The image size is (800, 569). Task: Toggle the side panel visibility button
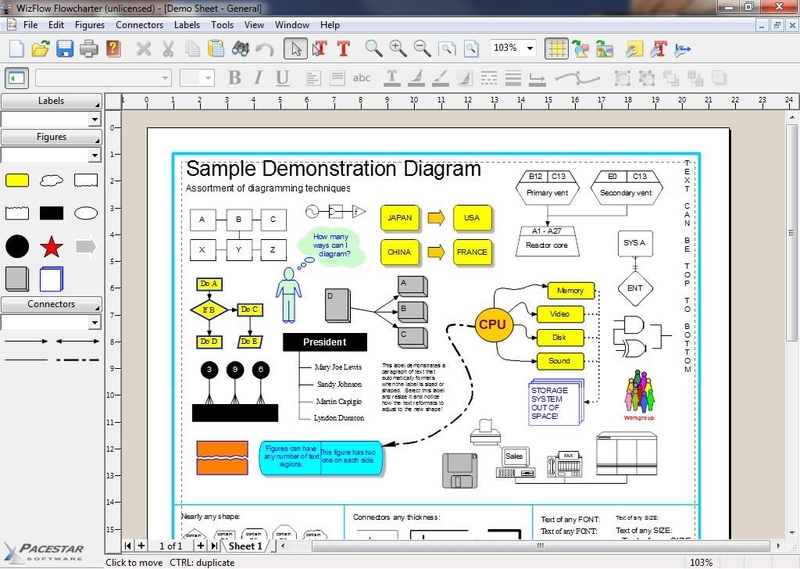[17, 78]
